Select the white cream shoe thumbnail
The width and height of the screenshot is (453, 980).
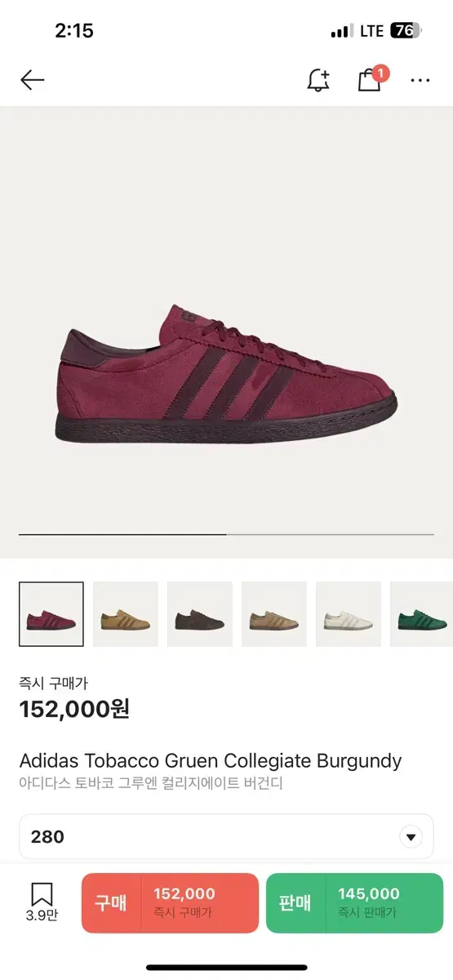click(349, 614)
